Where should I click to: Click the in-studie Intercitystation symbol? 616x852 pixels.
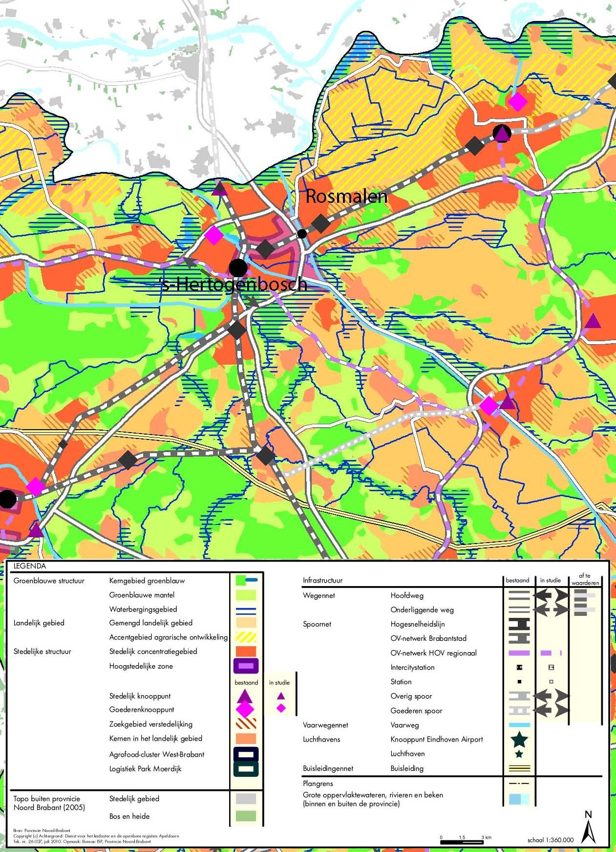pyautogui.click(x=552, y=667)
